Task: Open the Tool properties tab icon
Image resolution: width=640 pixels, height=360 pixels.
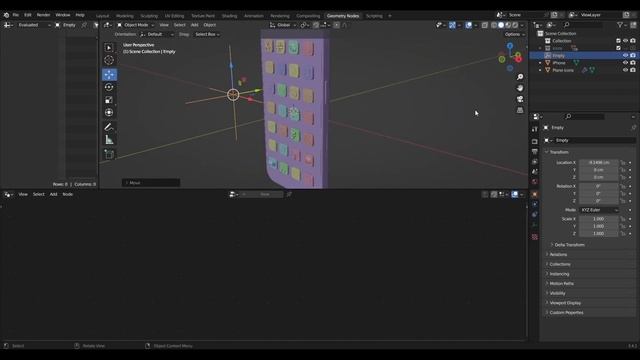Action: tap(535, 129)
